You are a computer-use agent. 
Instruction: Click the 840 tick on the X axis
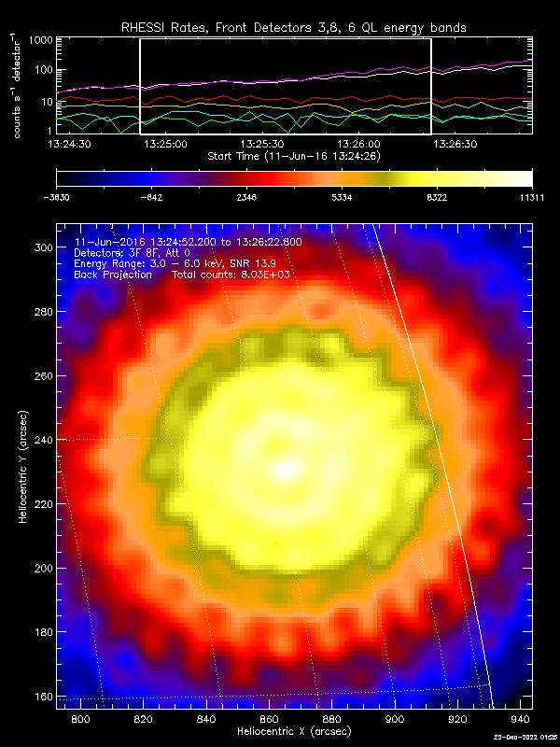pos(206,719)
